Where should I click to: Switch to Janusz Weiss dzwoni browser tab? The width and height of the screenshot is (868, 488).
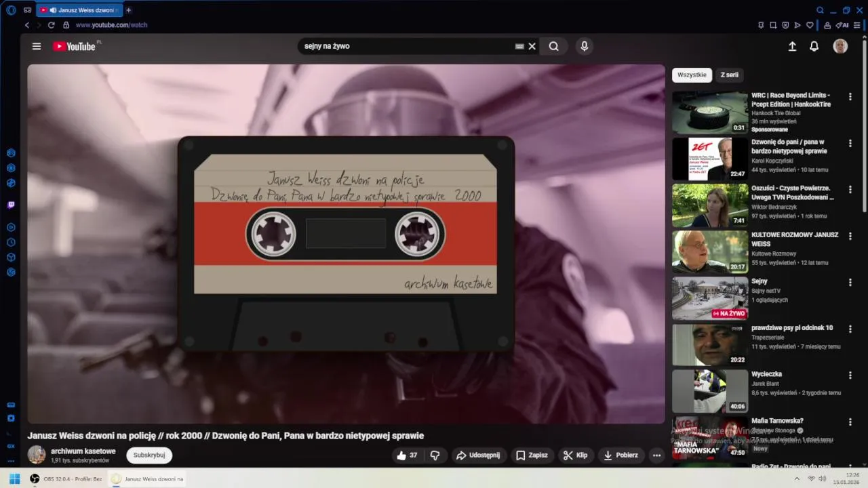point(79,10)
